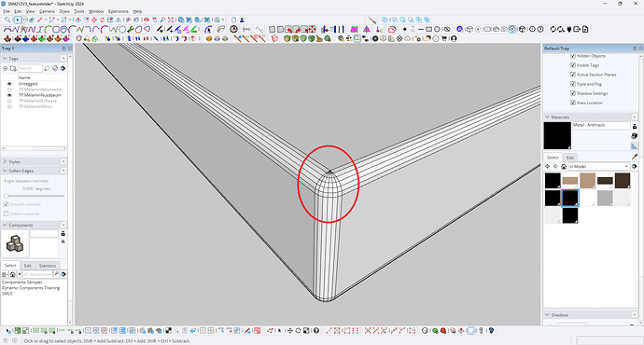
Task: Click the red folder icon in second toolbar row
Action: (x=392, y=29)
